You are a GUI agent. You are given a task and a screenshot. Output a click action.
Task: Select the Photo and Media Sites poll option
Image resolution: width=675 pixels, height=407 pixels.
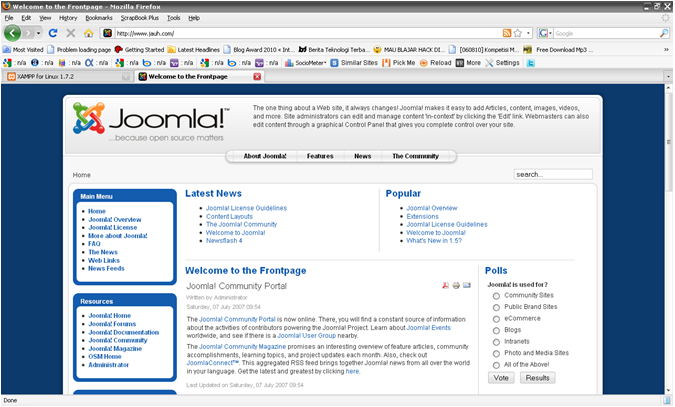tap(496, 354)
